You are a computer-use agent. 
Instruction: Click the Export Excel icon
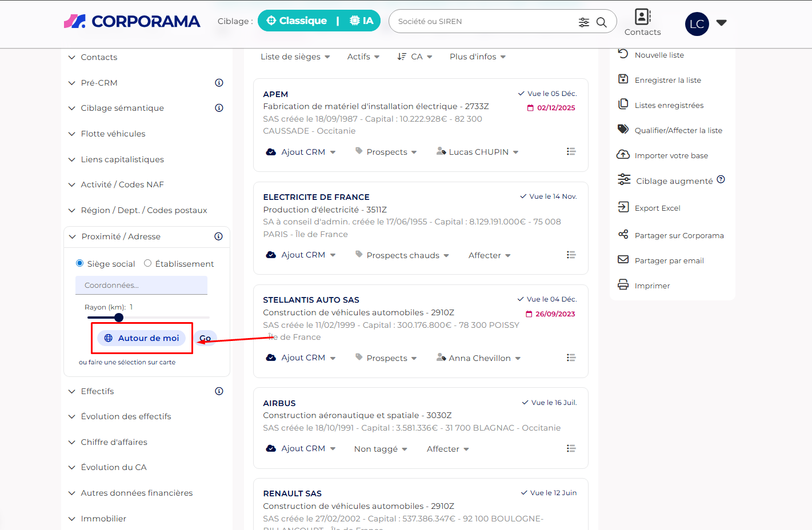point(623,207)
